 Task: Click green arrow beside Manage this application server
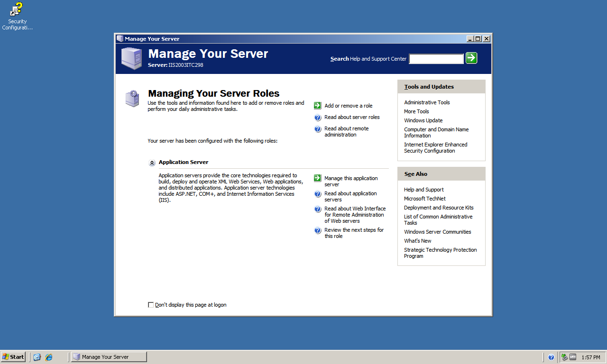pyautogui.click(x=318, y=178)
